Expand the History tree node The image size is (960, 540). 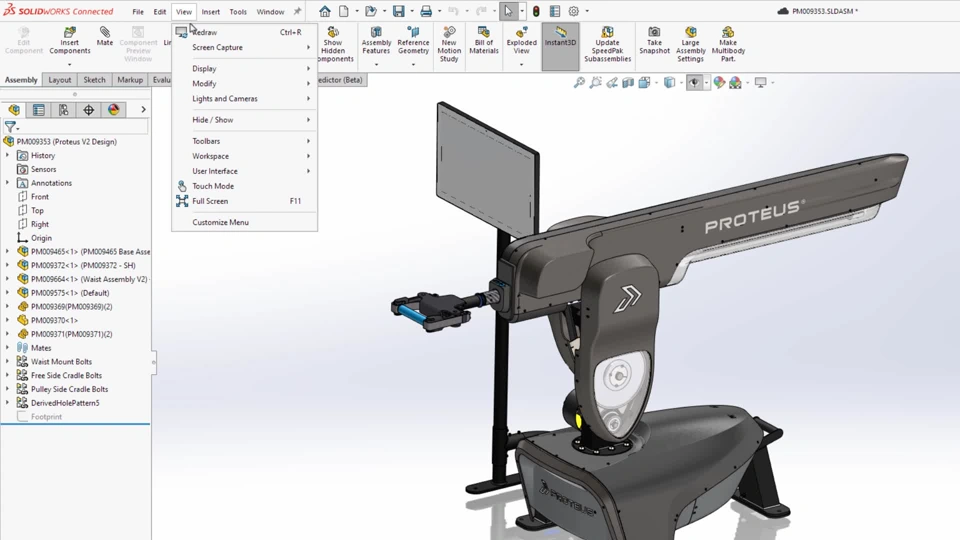pos(7,156)
